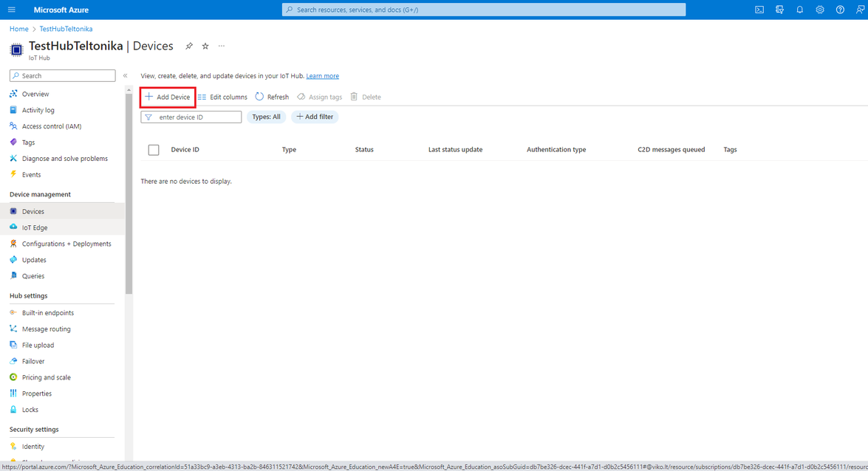Launch the Cloud Shell
Image resolution: width=868 pixels, height=471 pixels.
[759, 10]
